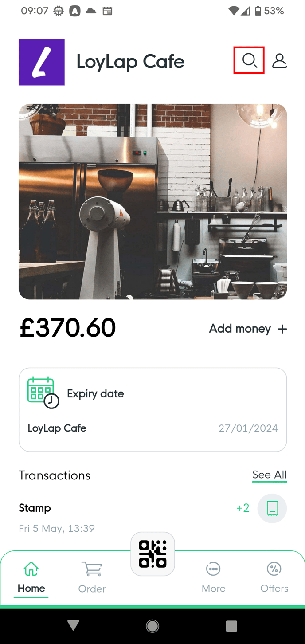Select the Stamp transaction entry
Image resolution: width=305 pixels, height=644 pixels.
click(x=35, y=508)
